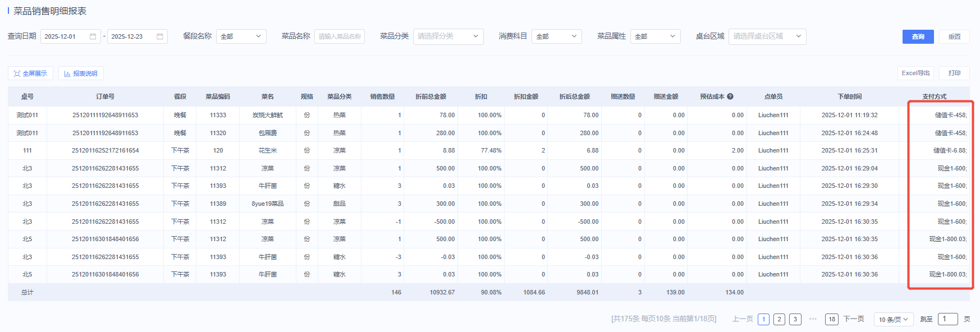Click the 折后总金额 column header
The height and width of the screenshot is (332, 980).
[574, 96]
